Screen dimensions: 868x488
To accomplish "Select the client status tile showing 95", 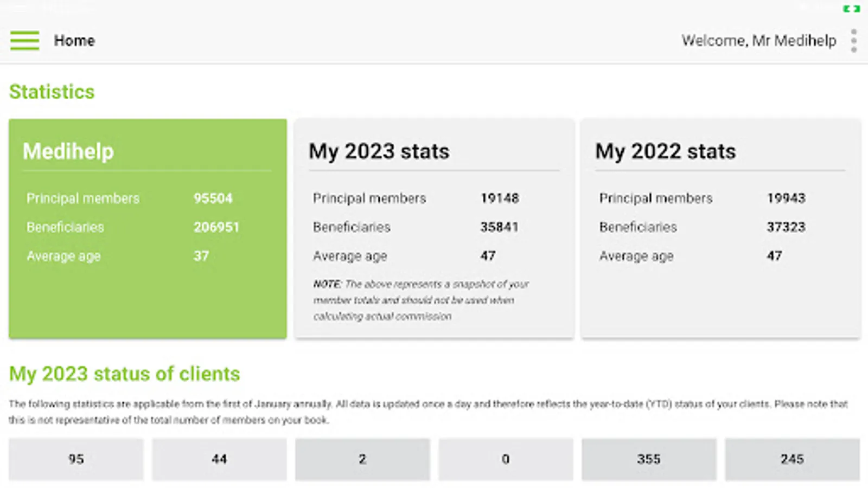I will coord(76,459).
